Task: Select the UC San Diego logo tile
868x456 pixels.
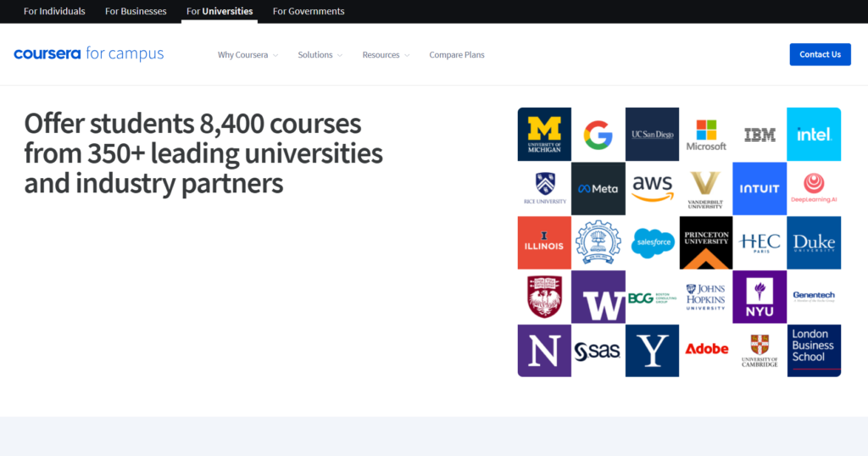Action: coord(652,135)
